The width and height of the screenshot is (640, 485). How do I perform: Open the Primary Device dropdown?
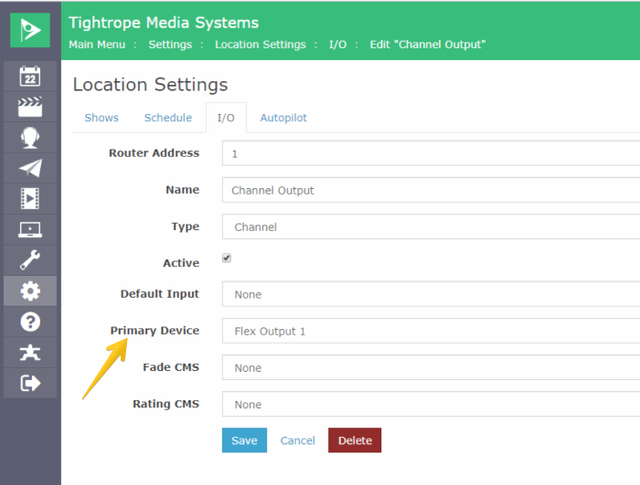tap(431, 331)
